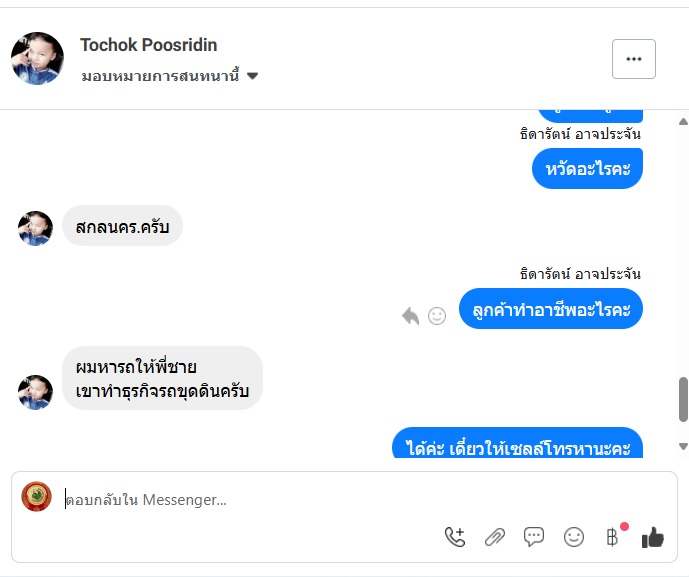Select the 'ผมหารถให้พี่ชาย' message bubble
689x577 pixels.
coord(162,378)
